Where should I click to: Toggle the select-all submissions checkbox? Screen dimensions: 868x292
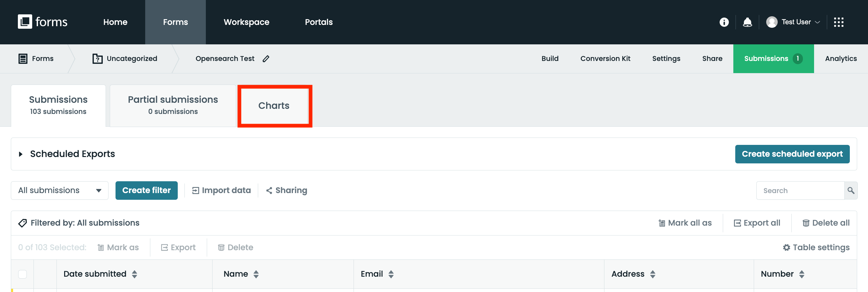[23, 274]
